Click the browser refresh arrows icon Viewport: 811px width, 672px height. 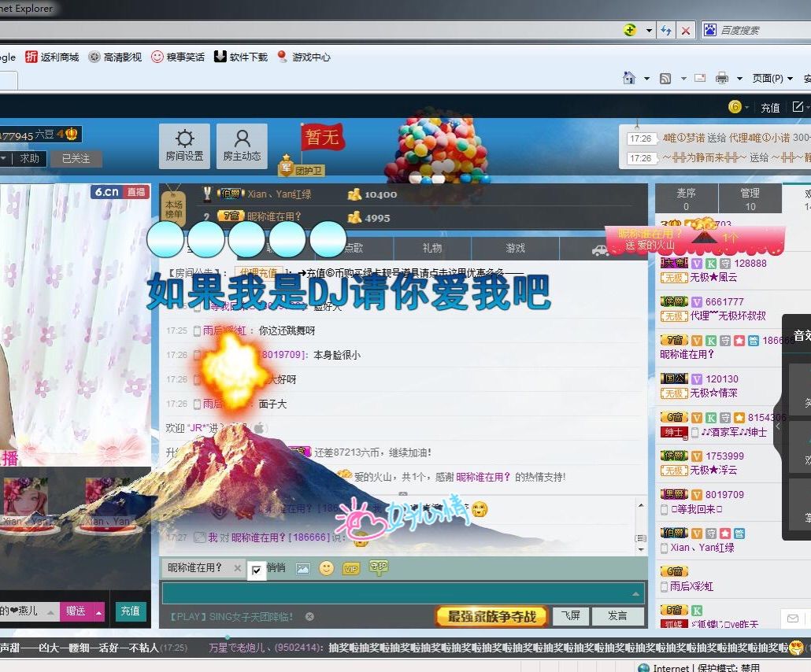pos(666,31)
